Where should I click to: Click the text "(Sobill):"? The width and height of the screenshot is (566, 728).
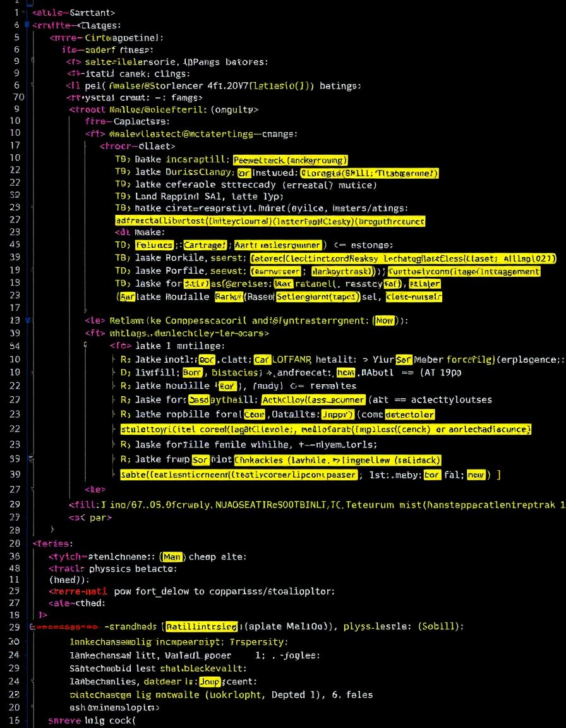pyautogui.click(x=441, y=626)
